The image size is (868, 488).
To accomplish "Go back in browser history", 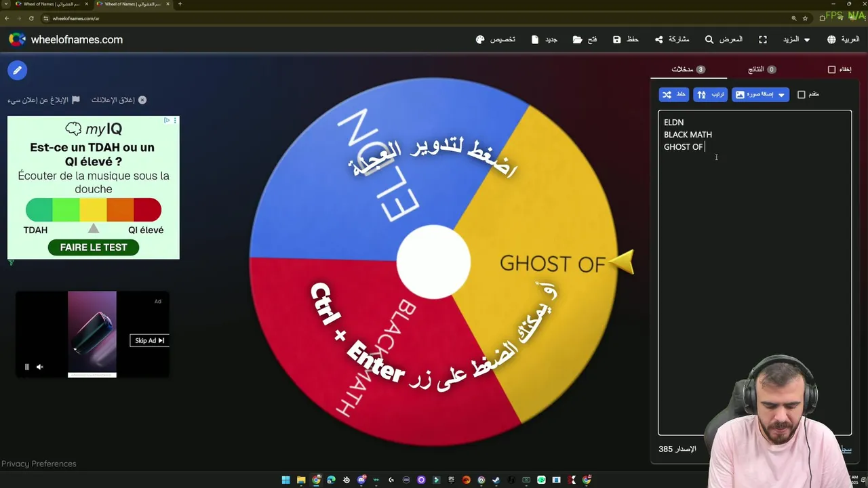I will [x=7, y=18].
